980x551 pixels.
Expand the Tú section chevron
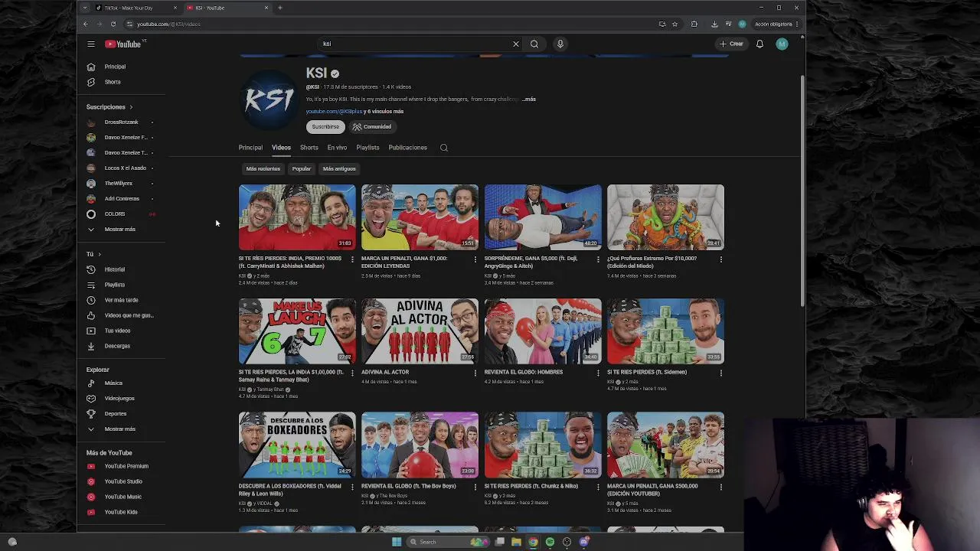click(x=100, y=254)
